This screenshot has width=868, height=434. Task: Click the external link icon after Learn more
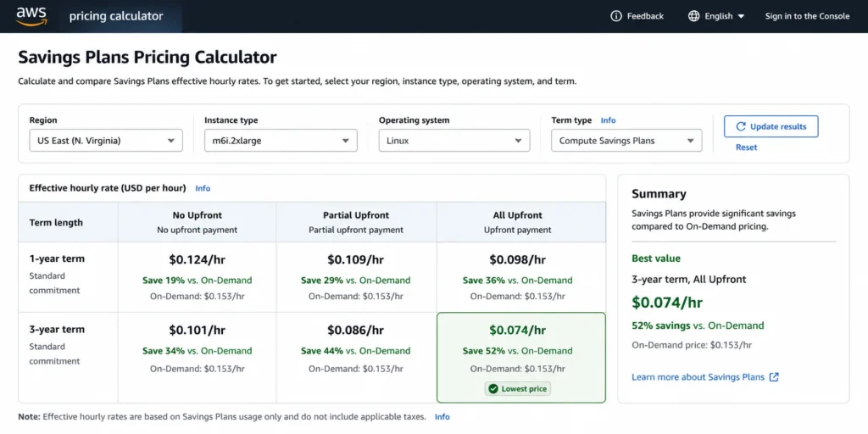click(774, 377)
